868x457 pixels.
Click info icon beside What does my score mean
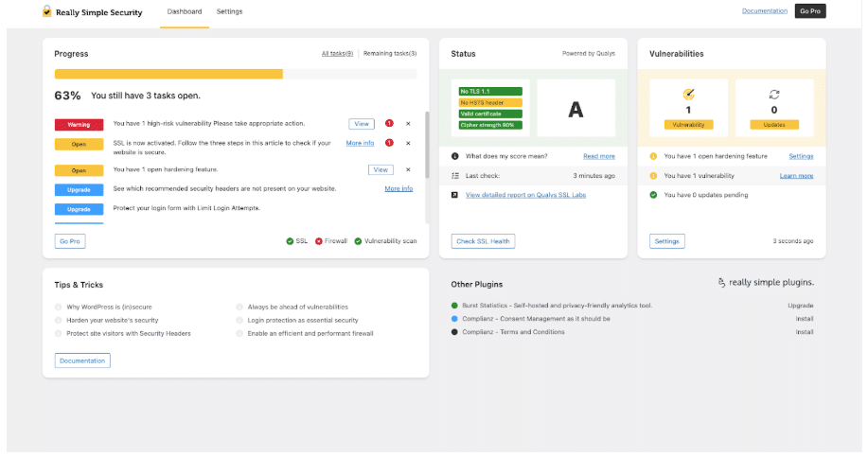[x=455, y=156]
